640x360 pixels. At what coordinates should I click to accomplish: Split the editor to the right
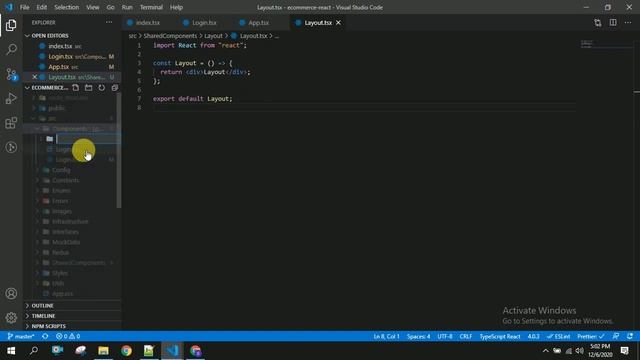pyautogui.click(x=613, y=23)
